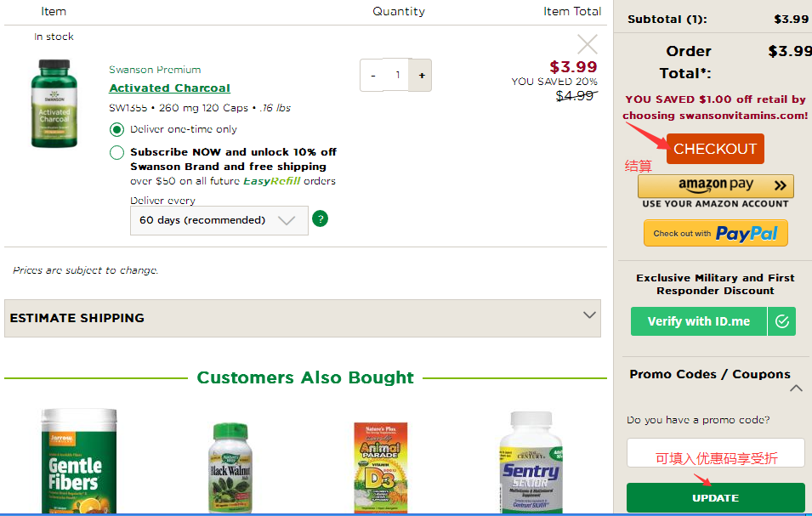812x516 pixels.
Task: Open the Gentle Fibers product image
Action: coord(78,462)
